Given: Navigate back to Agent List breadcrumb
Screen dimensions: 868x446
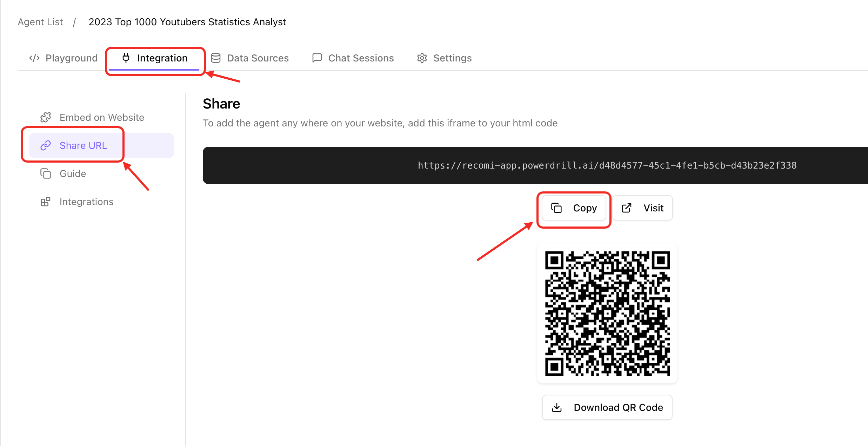Looking at the screenshot, I should (x=40, y=22).
